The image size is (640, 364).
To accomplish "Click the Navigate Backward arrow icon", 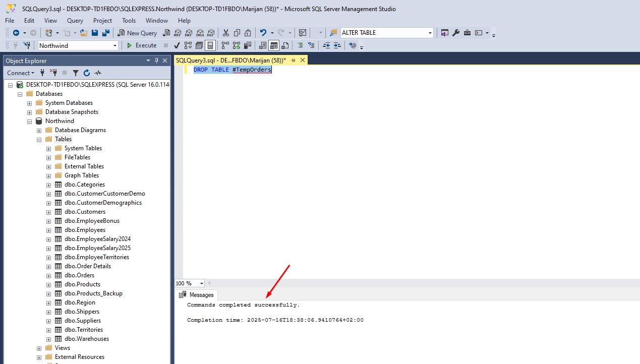I will click(17, 33).
